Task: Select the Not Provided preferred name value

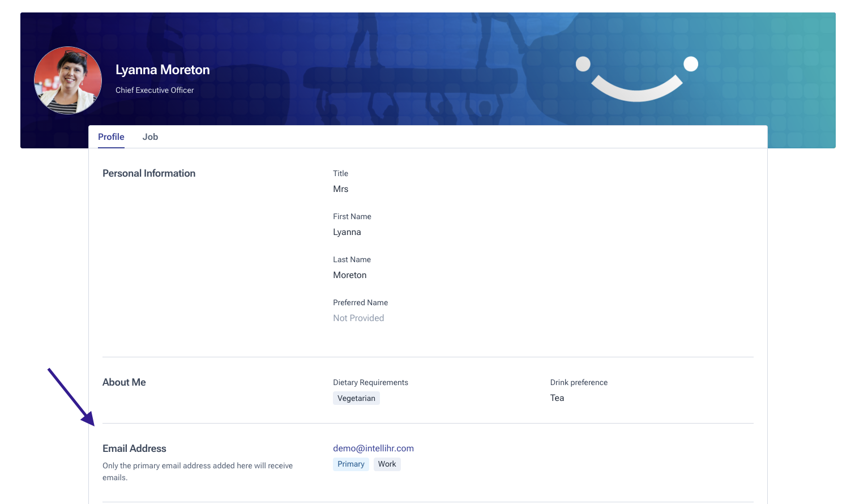Action: (x=358, y=318)
